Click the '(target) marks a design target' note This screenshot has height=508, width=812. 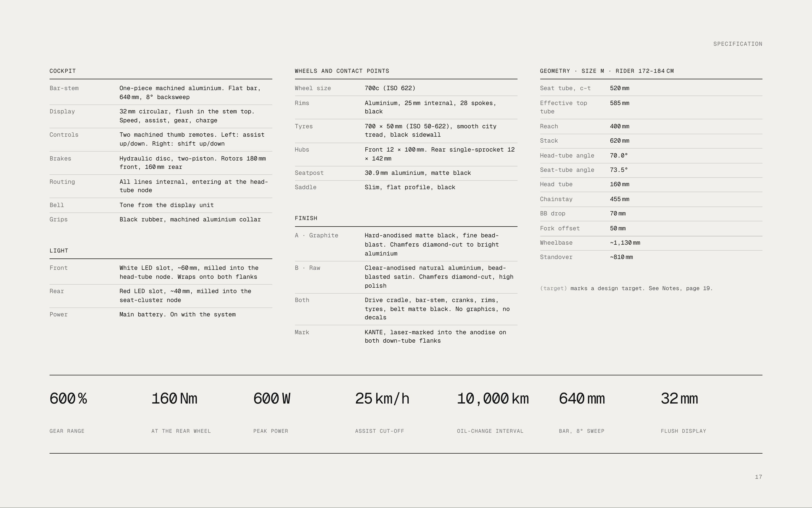pos(626,288)
